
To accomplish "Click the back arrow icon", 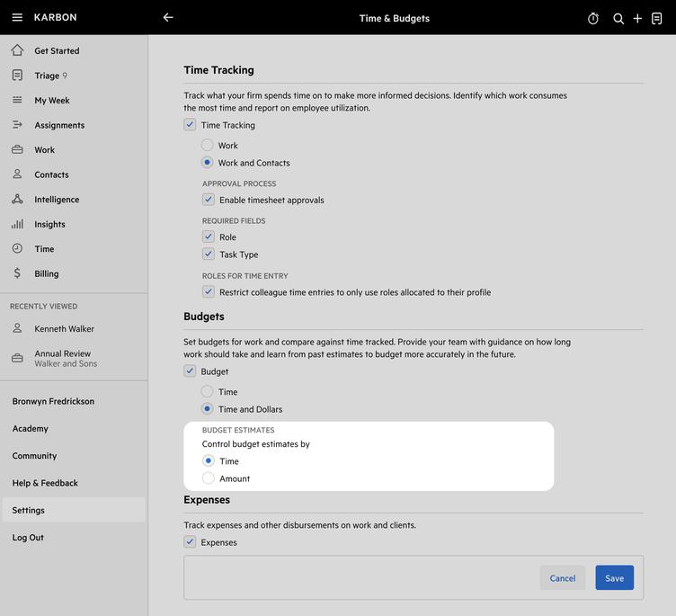I will 168,18.
